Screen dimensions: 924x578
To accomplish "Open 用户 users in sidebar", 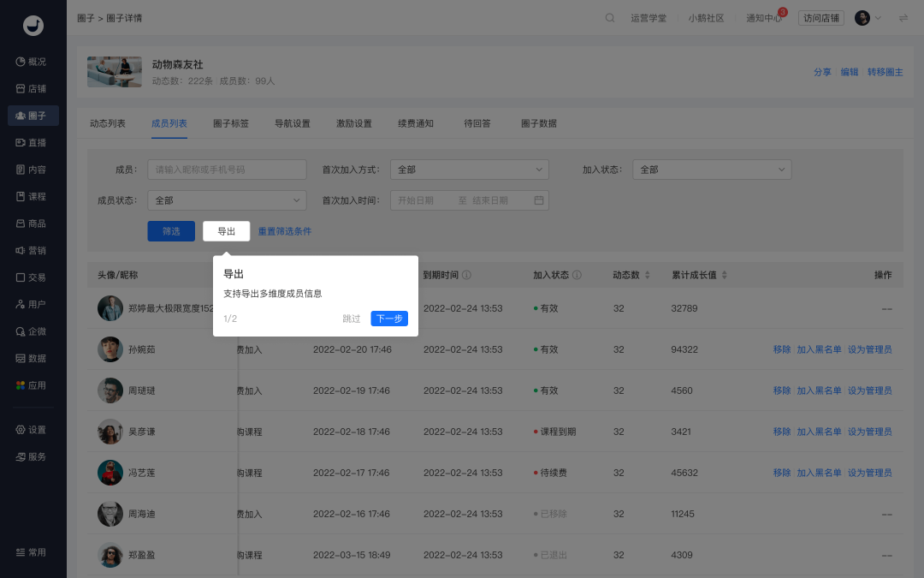I will (31, 304).
